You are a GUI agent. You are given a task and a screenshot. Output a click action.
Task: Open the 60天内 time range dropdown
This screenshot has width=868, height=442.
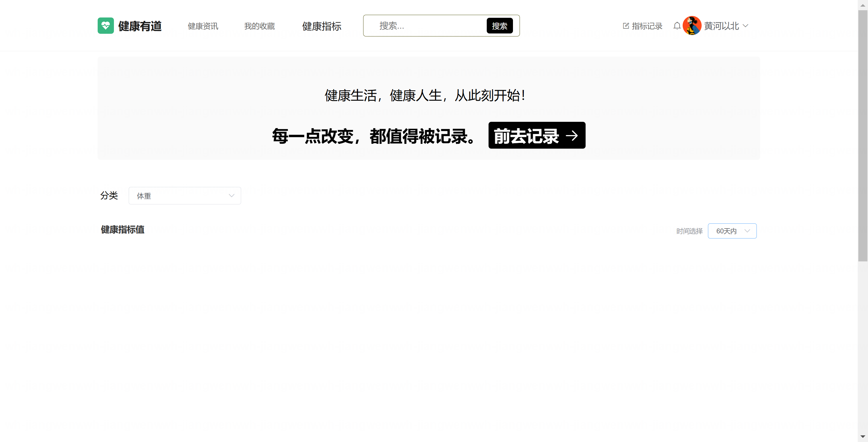(732, 231)
